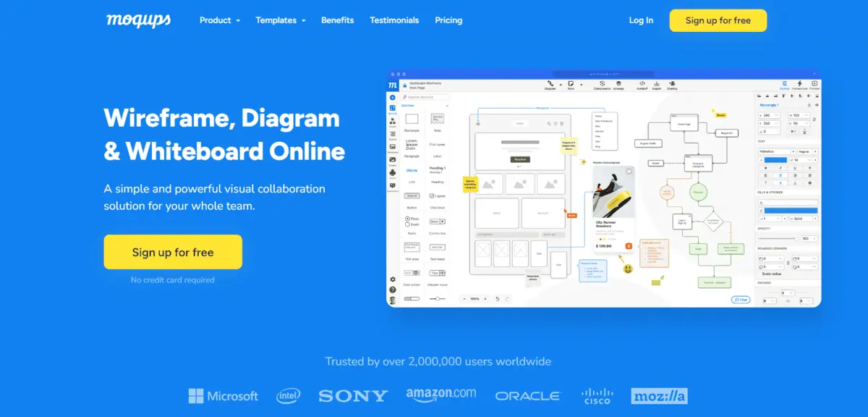Switch to the Interactions tab
The width and height of the screenshot is (868, 417).
(x=799, y=85)
